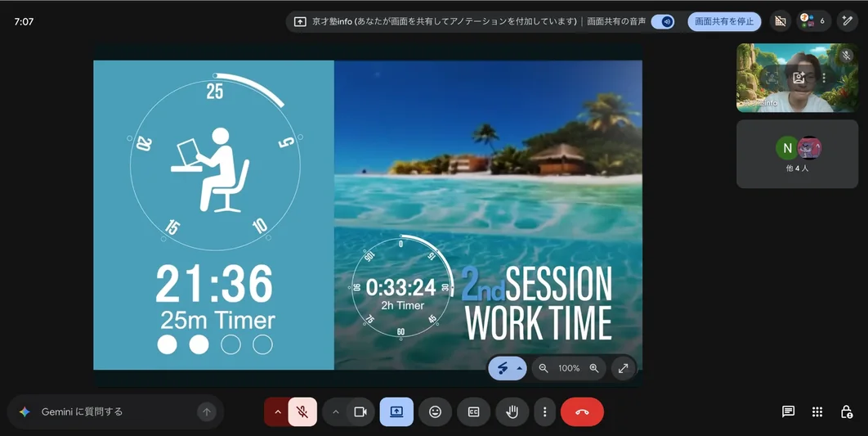Turn on closed captions
This screenshot has width=868, height=436.
tap(473, 411)
